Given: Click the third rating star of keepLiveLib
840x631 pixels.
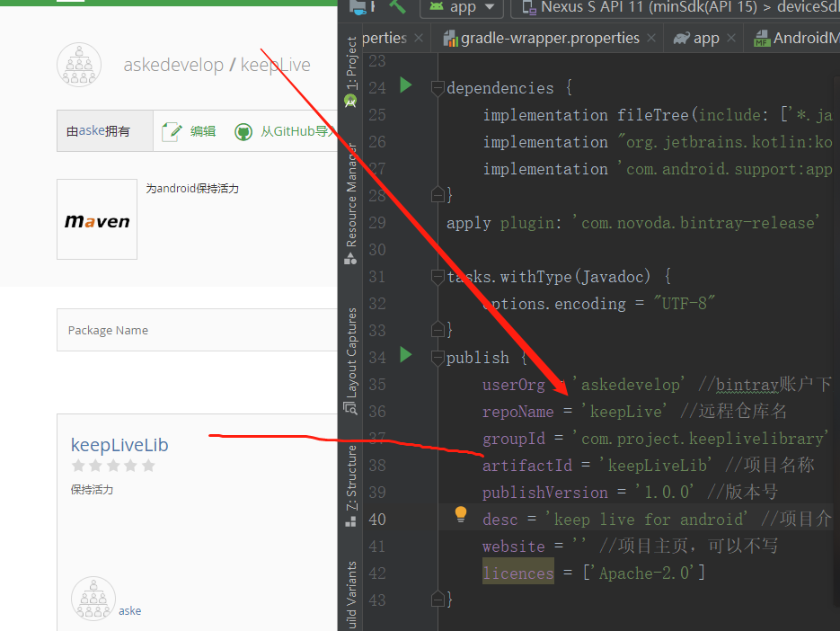Looking at the screenshot, I should coord(113,466).
